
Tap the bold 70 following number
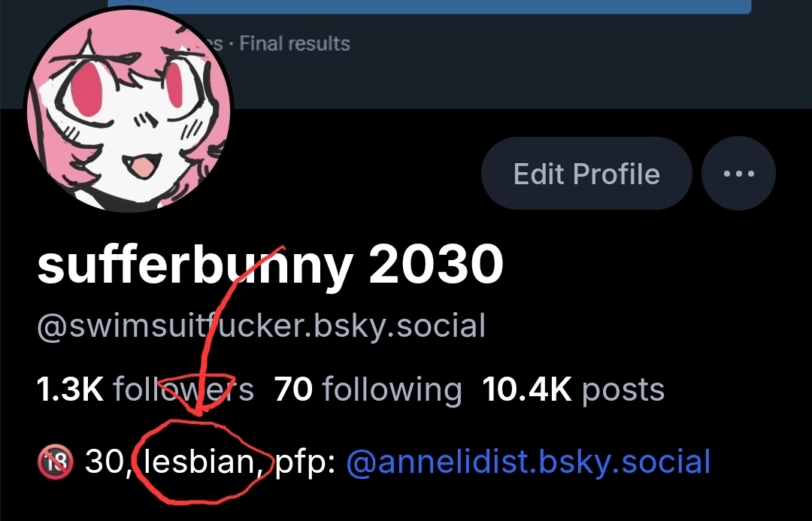(x=293, y=389)
